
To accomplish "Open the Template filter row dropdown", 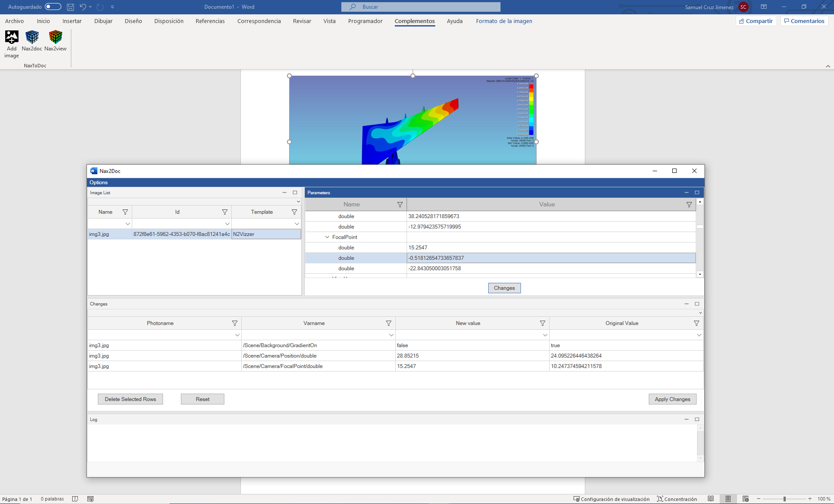I will click(x=297, y=224).
